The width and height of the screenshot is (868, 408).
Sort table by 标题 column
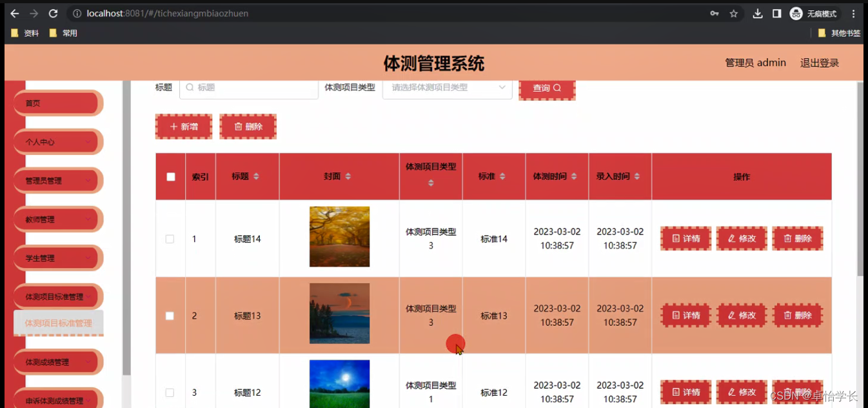[256, 176]
